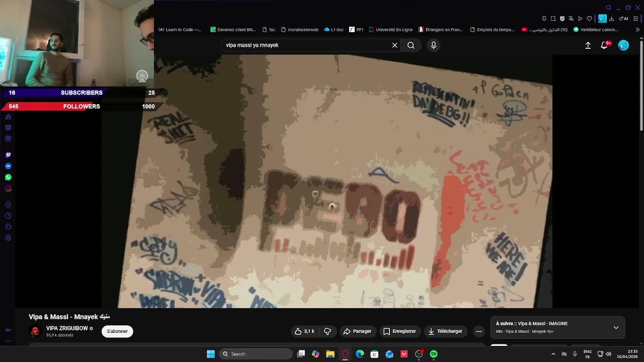Show hidden system tray icons chevron
The height and width of the screenshot is (362, 644).
[x=553, y=354]
